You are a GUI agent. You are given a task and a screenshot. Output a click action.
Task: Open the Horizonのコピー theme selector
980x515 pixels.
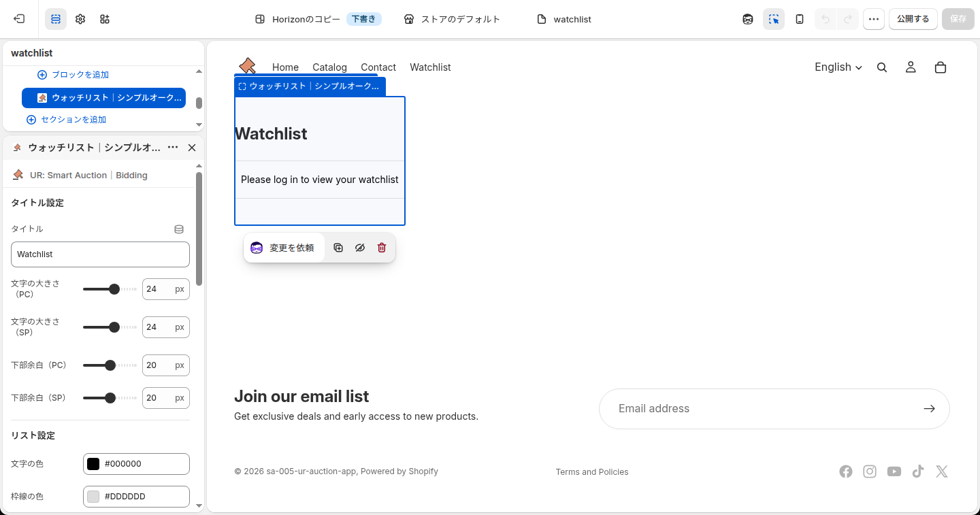(318, 19)
